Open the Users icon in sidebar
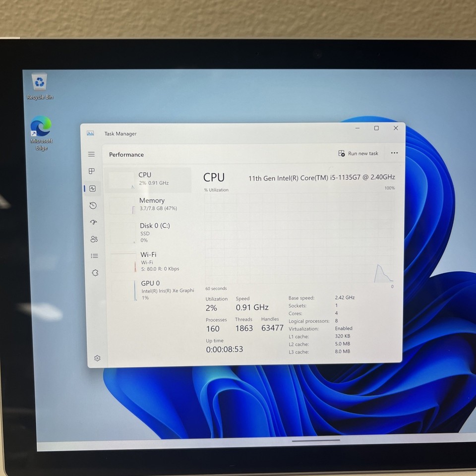The height and width of the screenshot is (476, 476). tap(94, 239)
